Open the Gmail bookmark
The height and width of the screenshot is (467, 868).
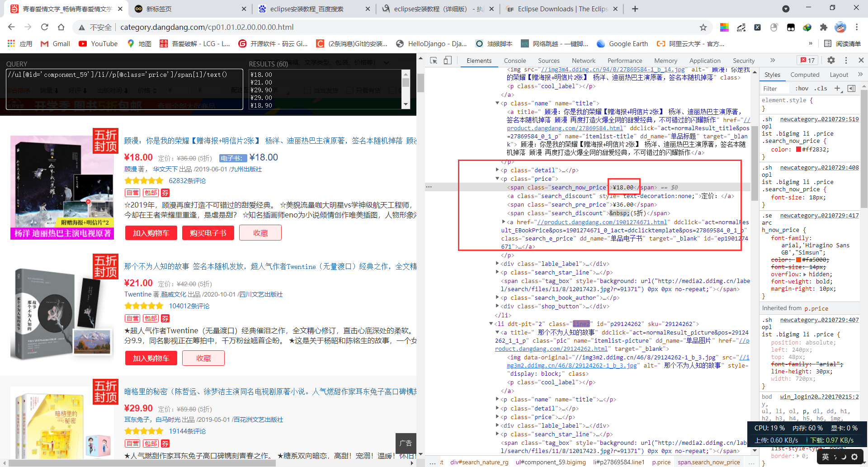click(x=55, y=44)
